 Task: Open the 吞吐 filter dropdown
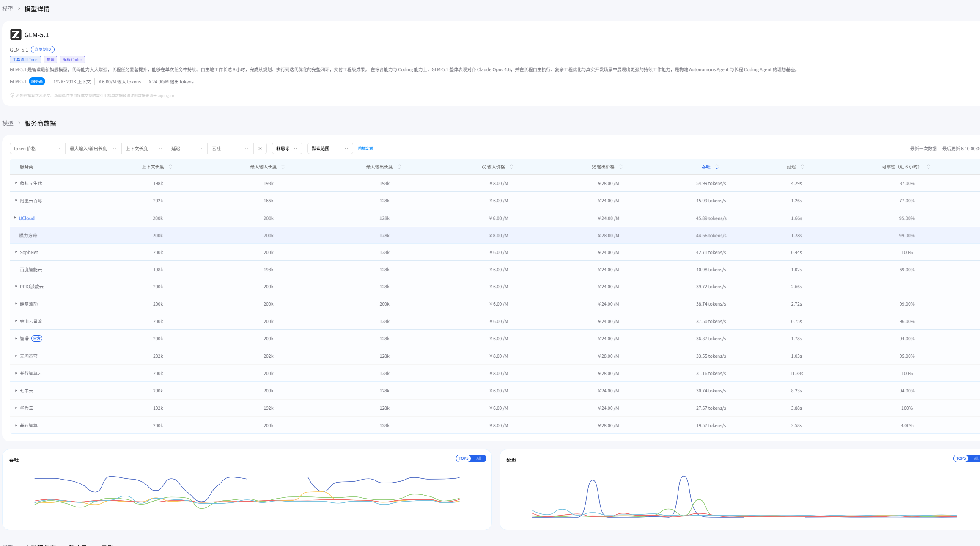[231, 149]
